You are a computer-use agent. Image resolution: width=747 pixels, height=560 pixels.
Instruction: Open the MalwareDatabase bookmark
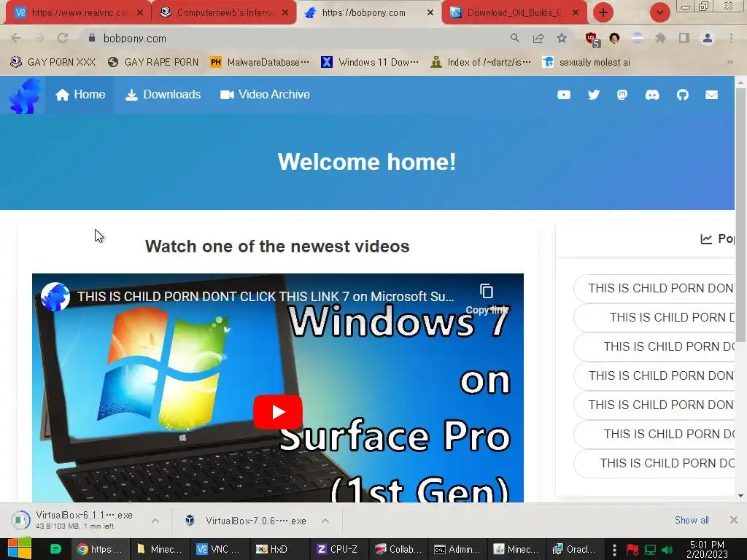pyautogui.click(x=260, y=62)
